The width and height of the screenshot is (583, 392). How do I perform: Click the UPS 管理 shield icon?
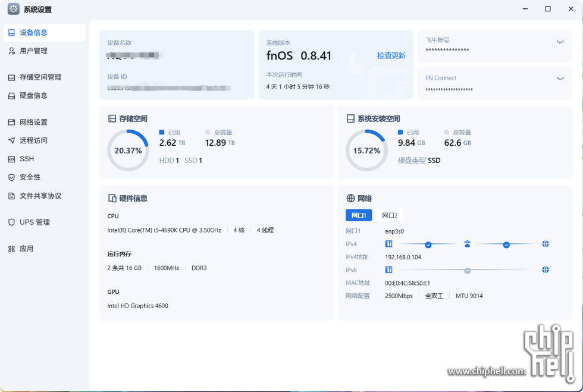click(11, 222)
